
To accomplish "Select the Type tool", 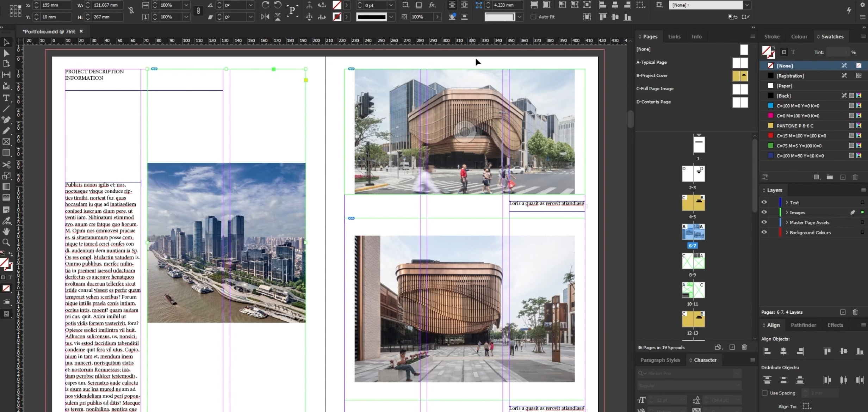I will pyautogui.click(x=6, y=98).
